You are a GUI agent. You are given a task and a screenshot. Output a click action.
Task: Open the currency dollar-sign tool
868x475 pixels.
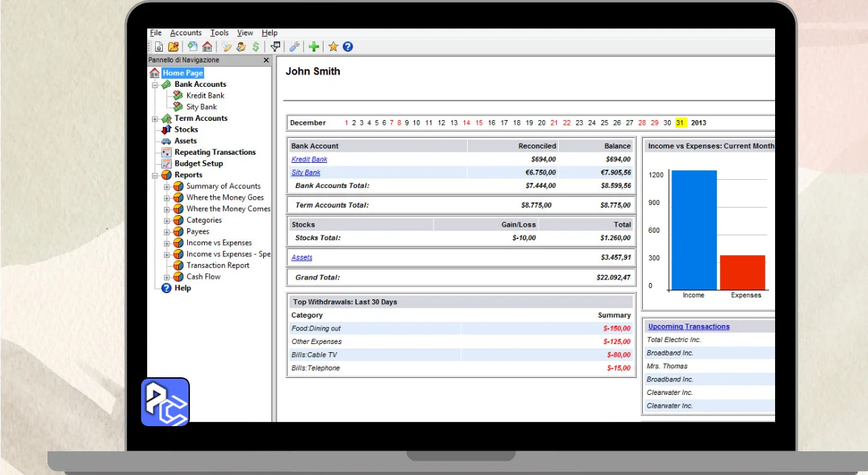[x=256, y=47]
